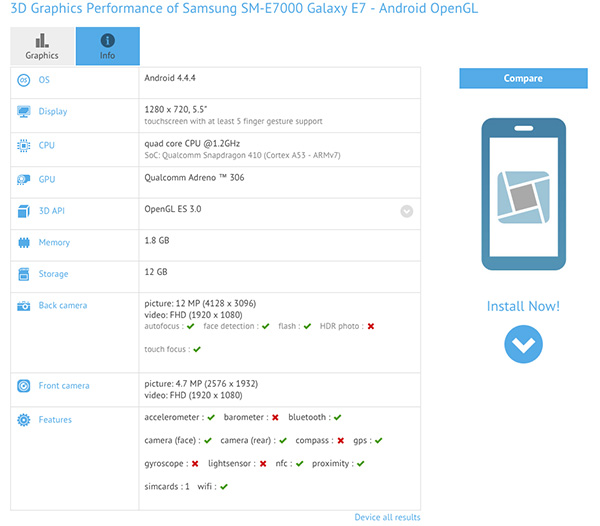Open the Device all results link
Image resolution: width=600 pixels, height=526 pixels.
(387, 517)
